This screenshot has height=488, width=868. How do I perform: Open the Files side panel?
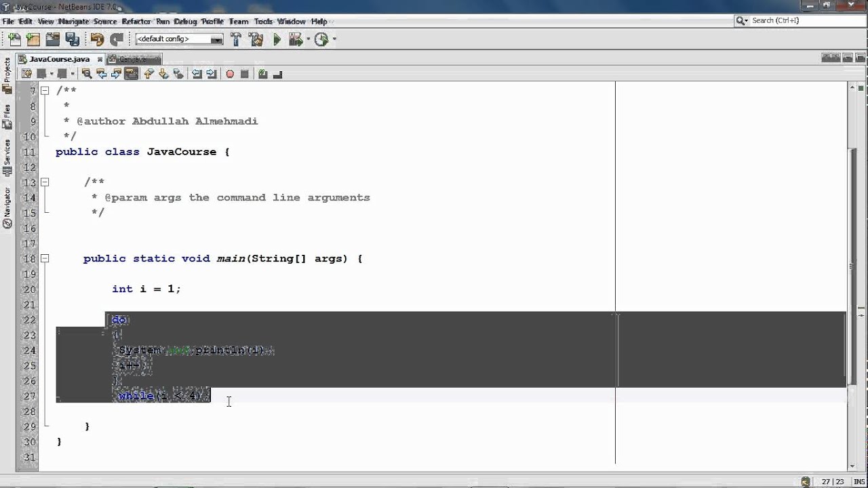point(7,117)
